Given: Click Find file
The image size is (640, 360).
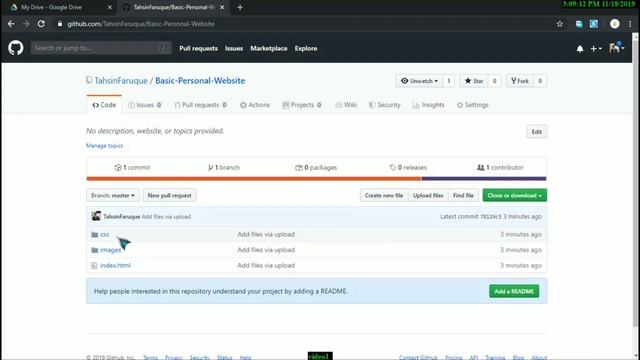Looking at the screenshot, I should 463,196.
